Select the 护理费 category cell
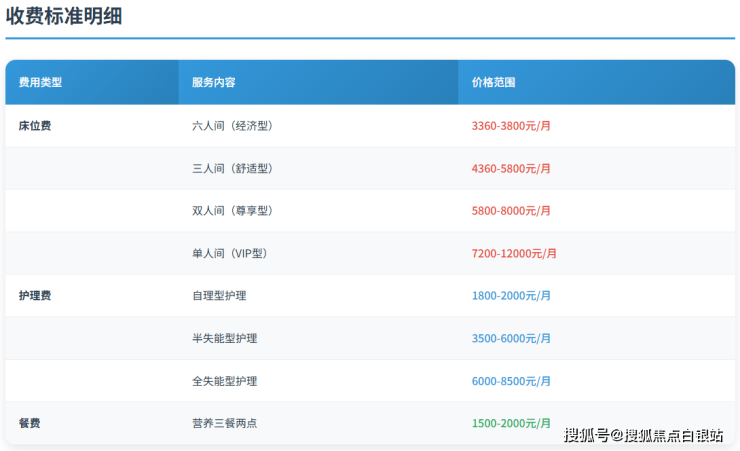This screenshot has width=740, height=451. (x=35, y=296)
